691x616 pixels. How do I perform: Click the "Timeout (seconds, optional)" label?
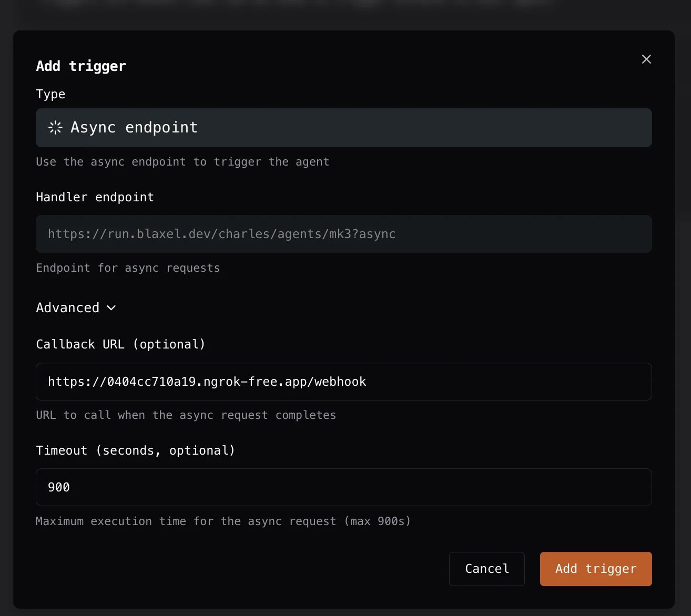coord(135,450)
